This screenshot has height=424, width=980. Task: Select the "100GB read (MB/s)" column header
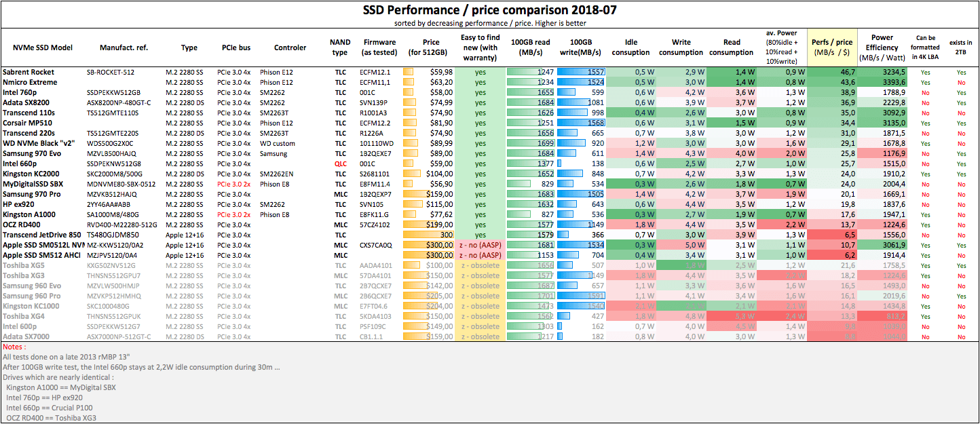(531, 47)
